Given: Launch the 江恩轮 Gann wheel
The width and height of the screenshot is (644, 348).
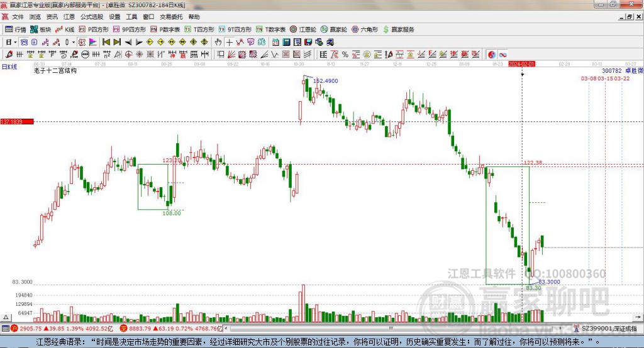Looking at the screenshot, I should [x=303, y=29].
